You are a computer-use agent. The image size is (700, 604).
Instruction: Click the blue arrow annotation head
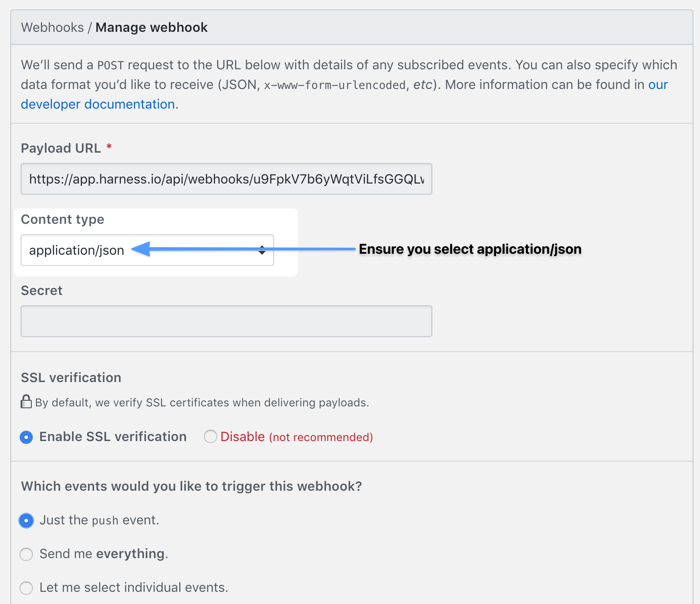[141, 249]
